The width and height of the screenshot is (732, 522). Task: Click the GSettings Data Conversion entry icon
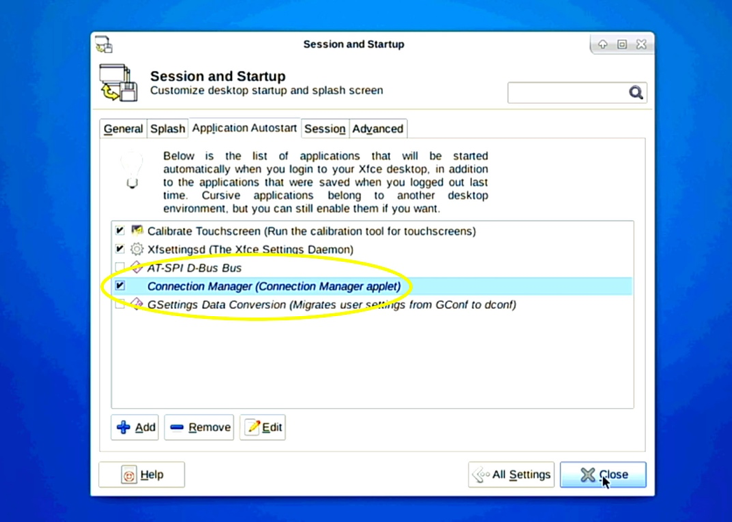coord(137,304)
